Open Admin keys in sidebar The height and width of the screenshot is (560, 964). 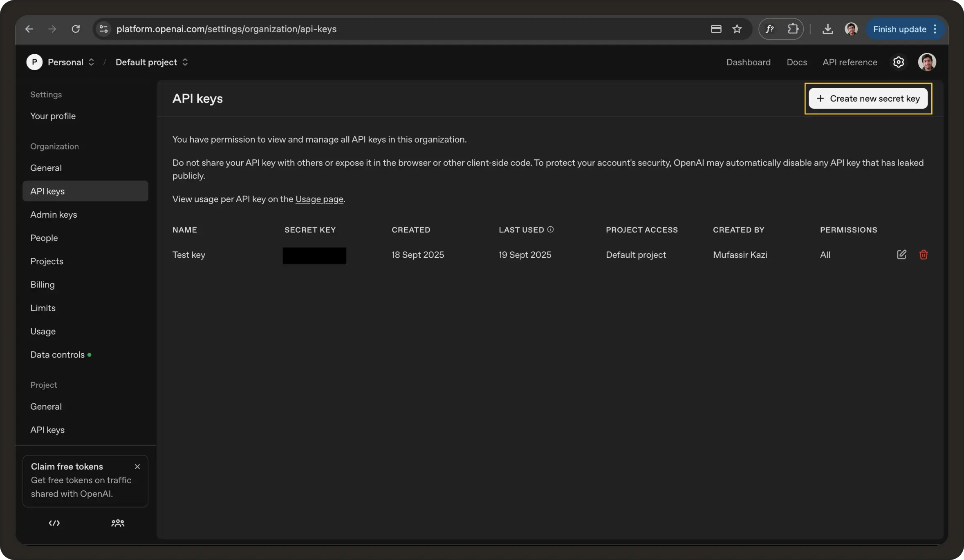pyautogui.click(x=54, y=214)
